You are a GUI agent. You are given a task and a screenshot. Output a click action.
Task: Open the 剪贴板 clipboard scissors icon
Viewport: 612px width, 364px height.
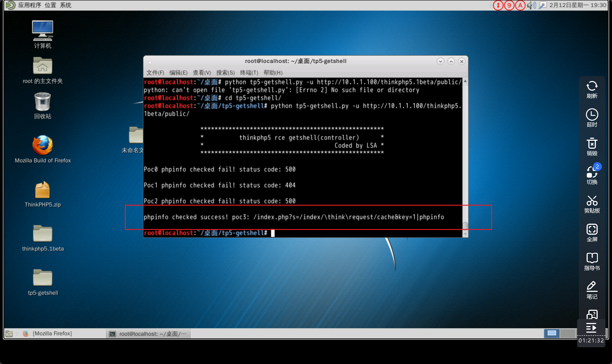click(592, 201)
